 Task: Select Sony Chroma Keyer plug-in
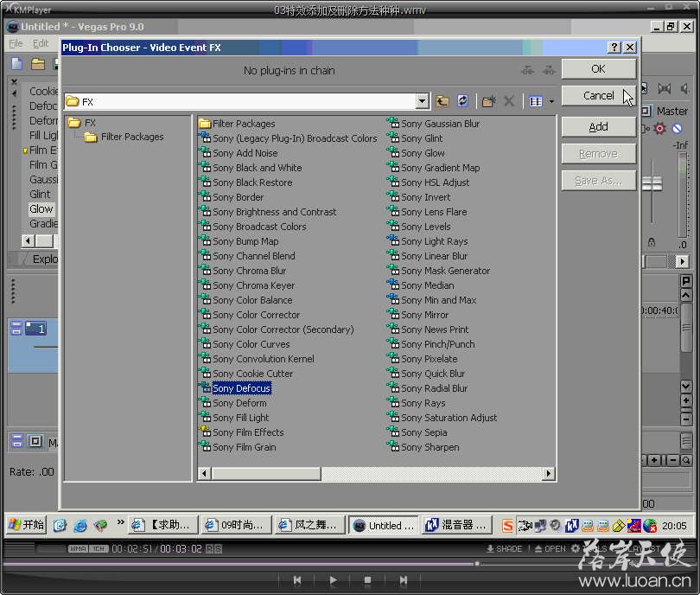click(x=253, y=285)
